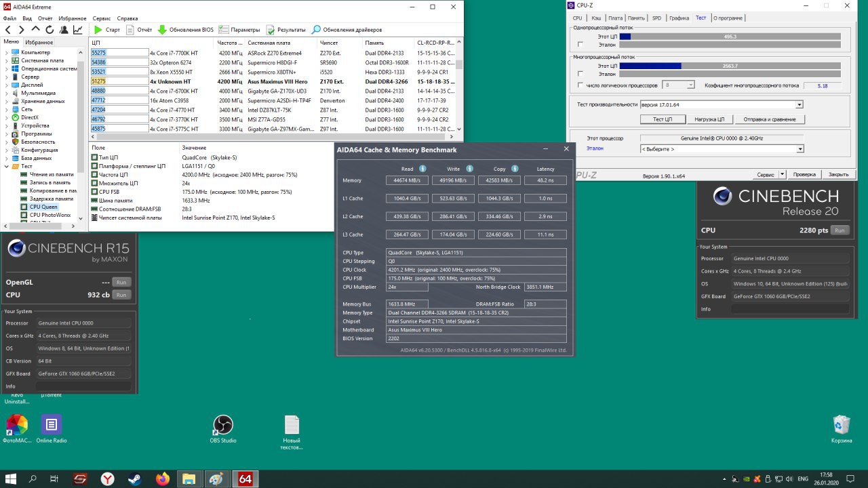Open Steam from the taskbar
The height and width of the screenshot is (488, 868).
[135, 479]
